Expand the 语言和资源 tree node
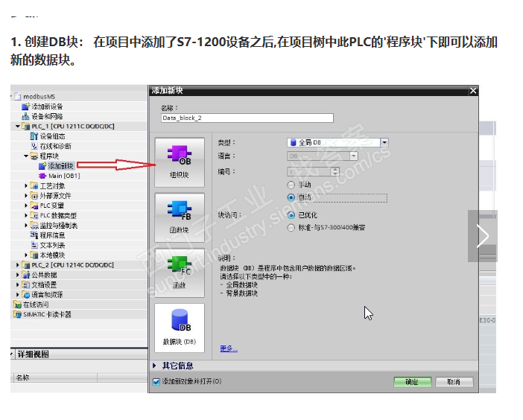523x420 pixels. 18,295
